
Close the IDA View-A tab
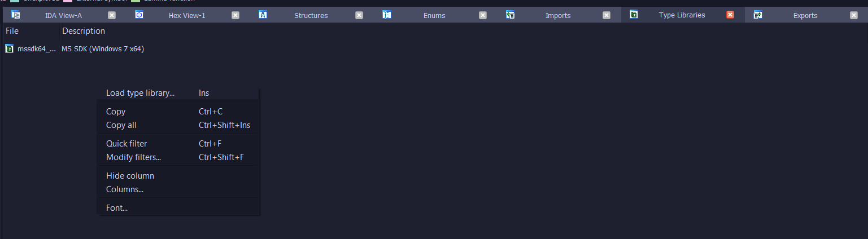coord(112,15)
